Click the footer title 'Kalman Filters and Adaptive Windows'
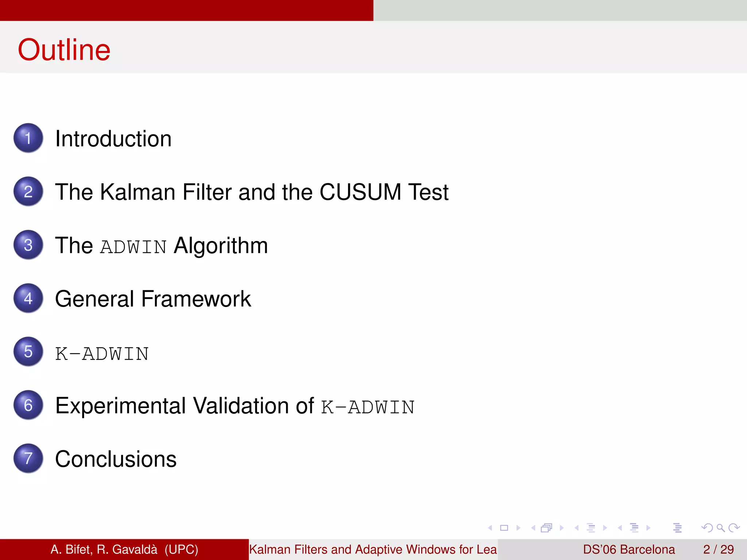Image resolution: width=747 pixels, height=560 pixels. pyautogui.click(x=373, y=549)
